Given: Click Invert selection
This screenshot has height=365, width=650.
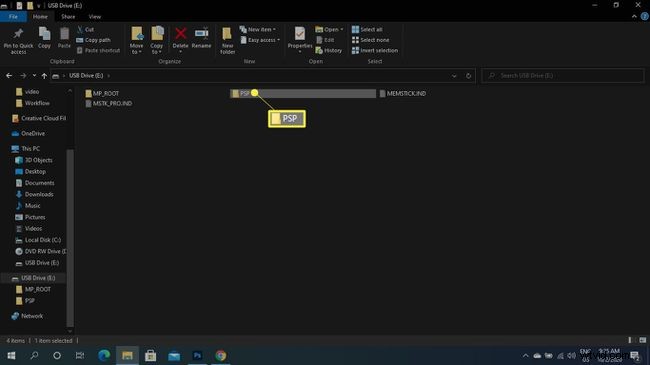Looking at the screenshot, I should (375, 50).
